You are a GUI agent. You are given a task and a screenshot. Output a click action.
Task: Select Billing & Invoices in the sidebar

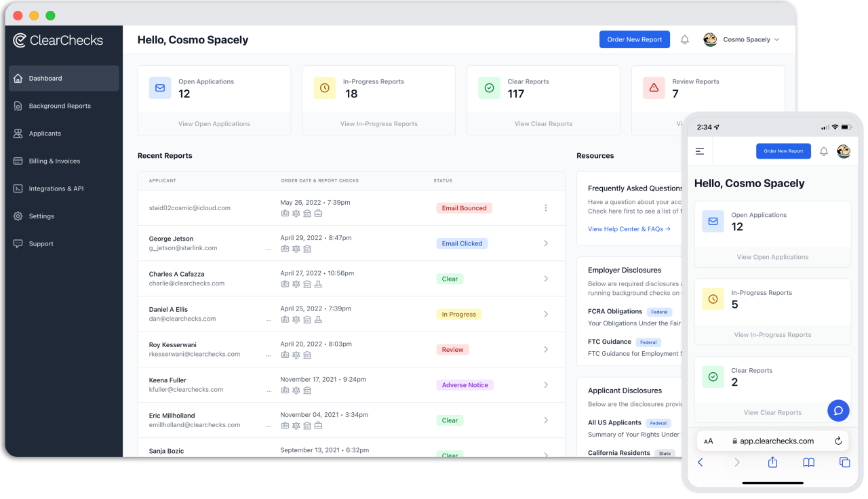point(54,161)
